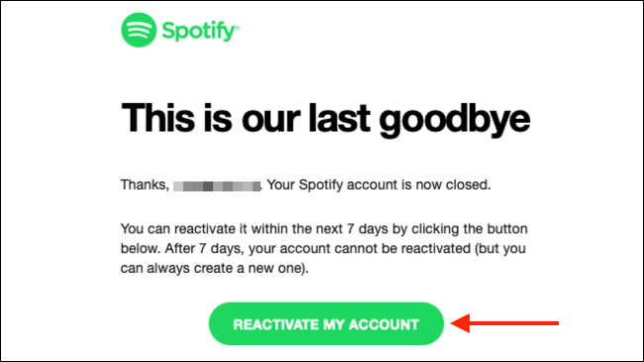644x362 pixels.
Task: Click the word 'This' in the heading
Action: (158, 117)
